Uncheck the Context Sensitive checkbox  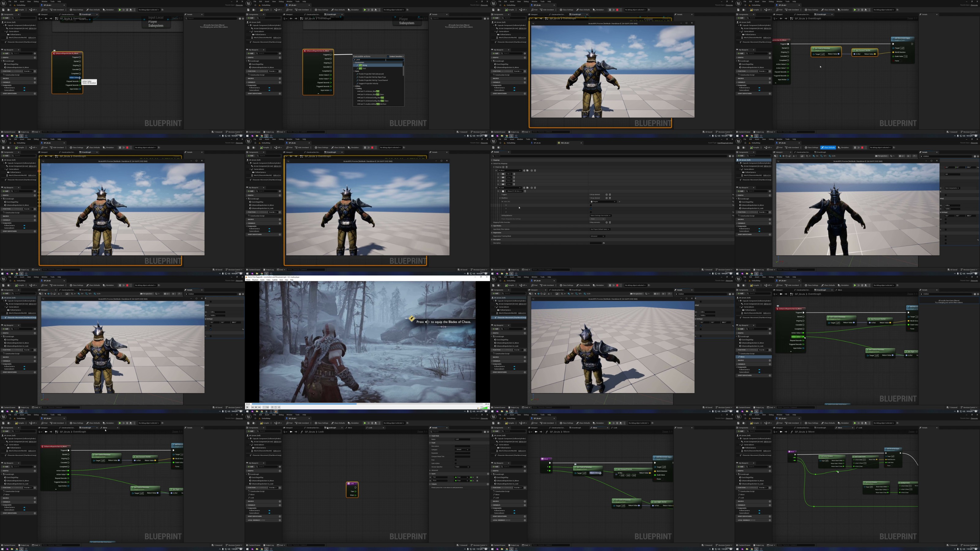(x=388, y=56)
